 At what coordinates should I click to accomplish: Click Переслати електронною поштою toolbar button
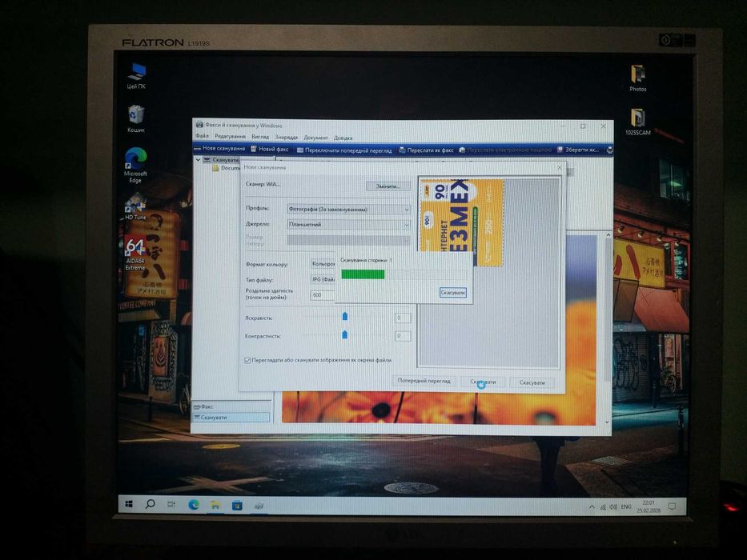coord(504,150)
